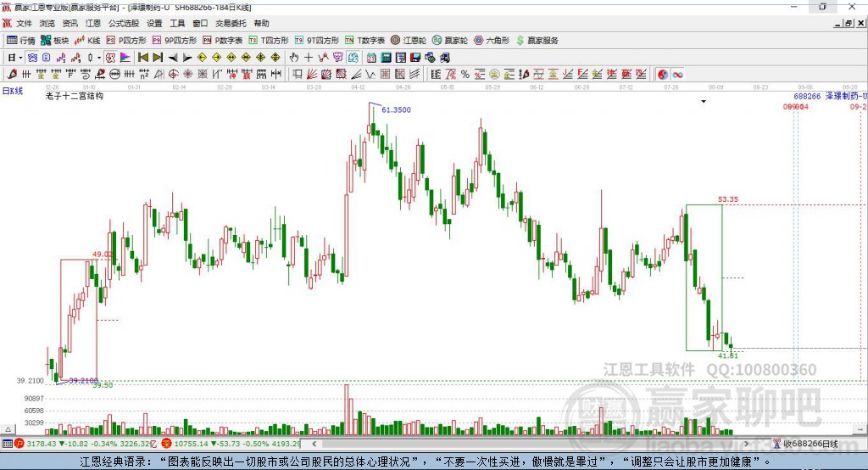Click the 53.35 price label

click(x=728, y=199)
